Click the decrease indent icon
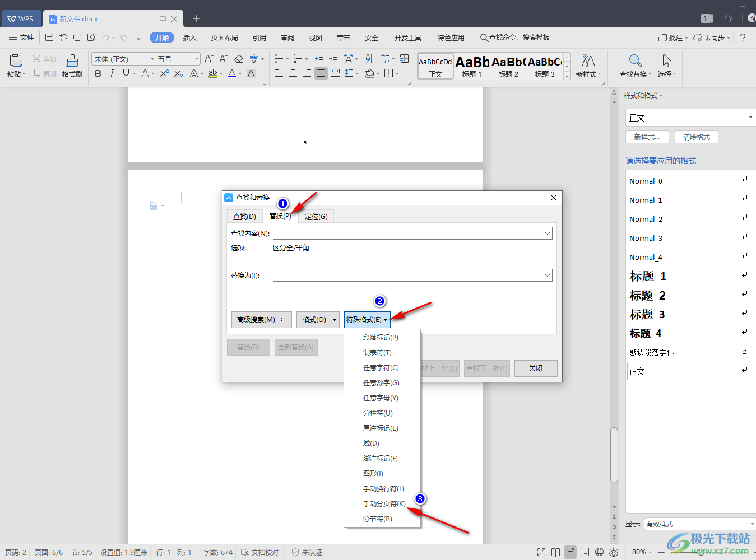This screenshot has width=756, height=560. pyautogui.click(x=319, y=59)
